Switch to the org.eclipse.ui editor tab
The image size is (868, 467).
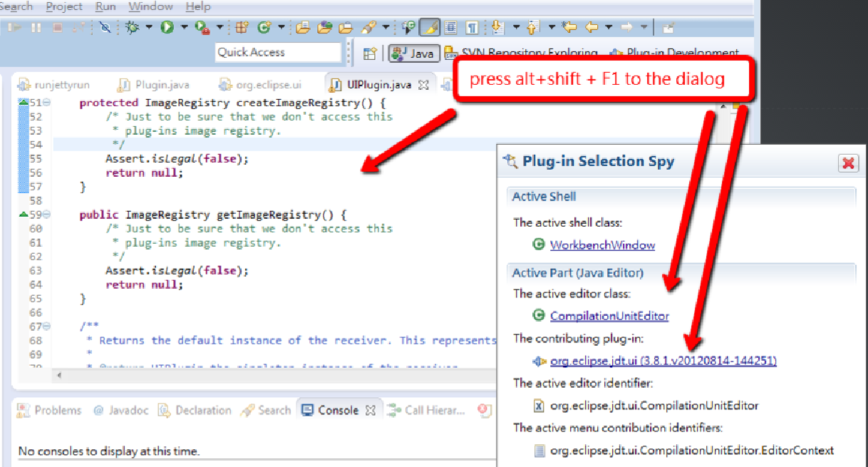pos(262,84)
